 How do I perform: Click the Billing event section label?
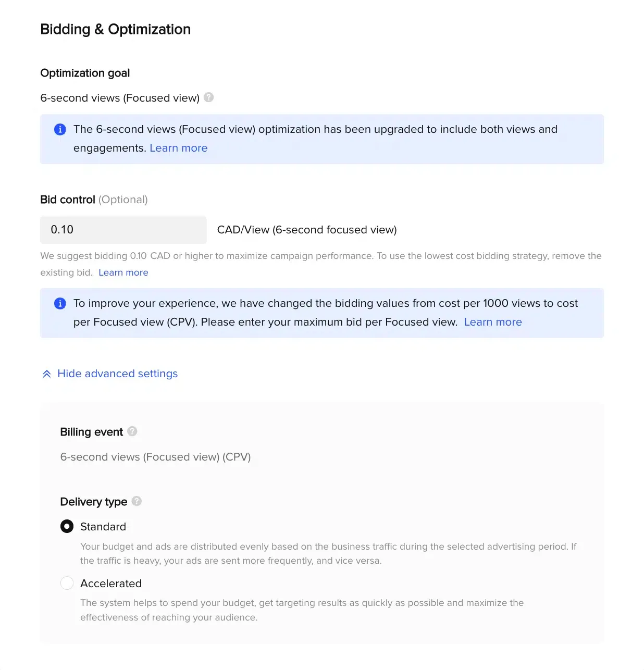pos(91,431)
